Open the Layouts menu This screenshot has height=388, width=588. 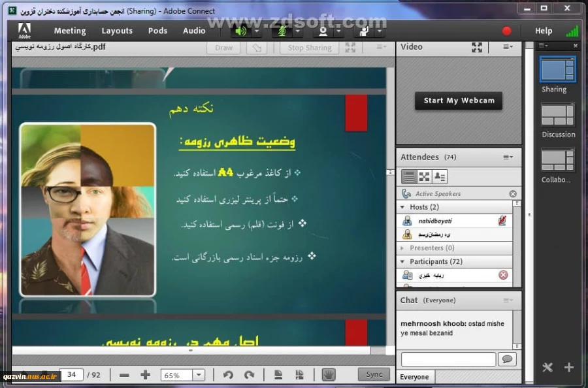point(117,31)
